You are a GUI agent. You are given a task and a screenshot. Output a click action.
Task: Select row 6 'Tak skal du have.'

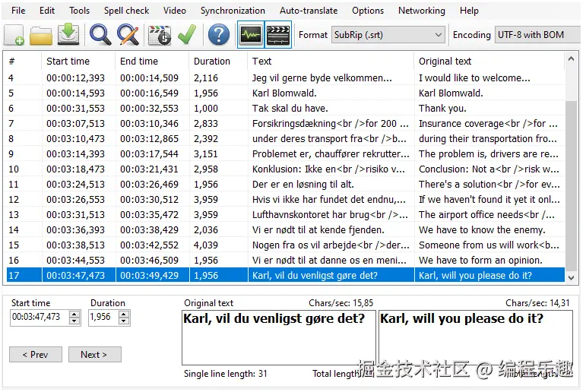(x=286, y=109)
